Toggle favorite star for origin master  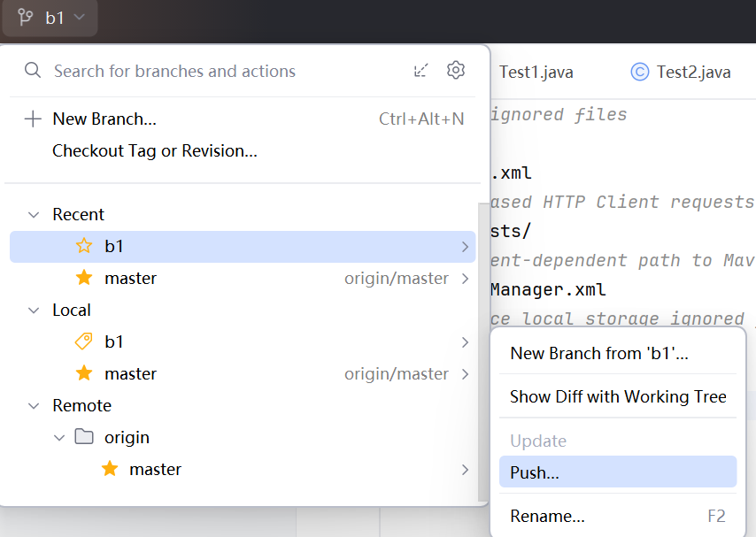coord(110,469)
